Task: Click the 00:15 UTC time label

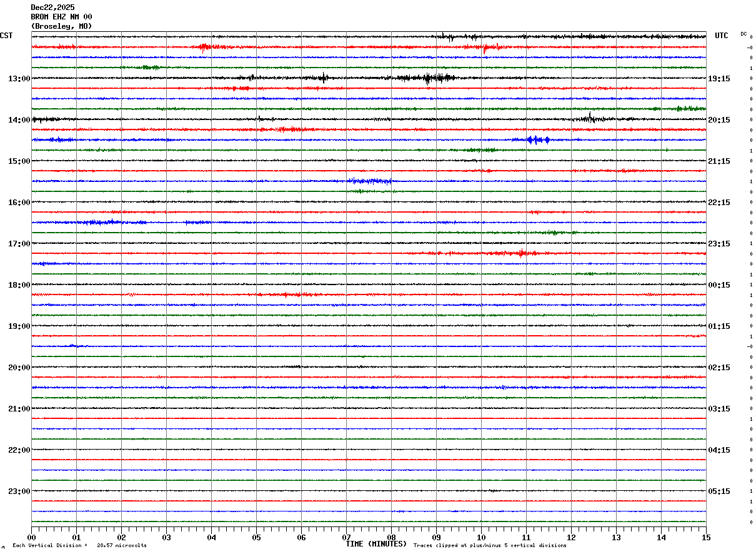Action: 719,285
